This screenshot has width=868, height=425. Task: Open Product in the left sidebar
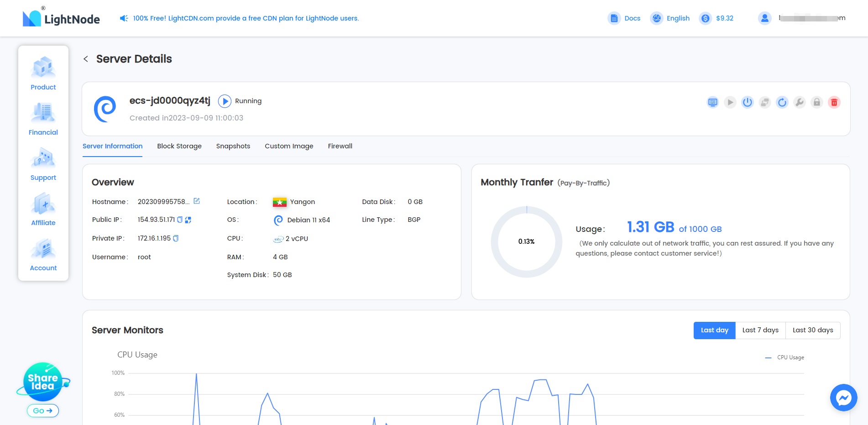point(43,73)
